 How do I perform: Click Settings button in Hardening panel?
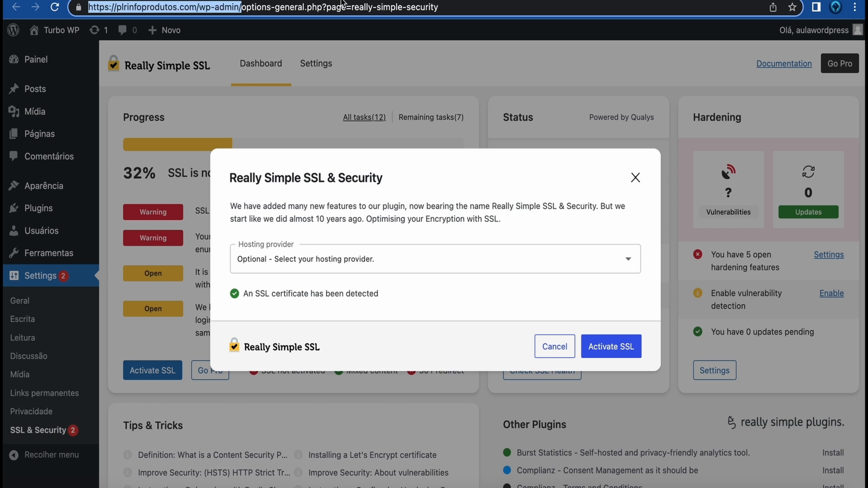point(714,370)
